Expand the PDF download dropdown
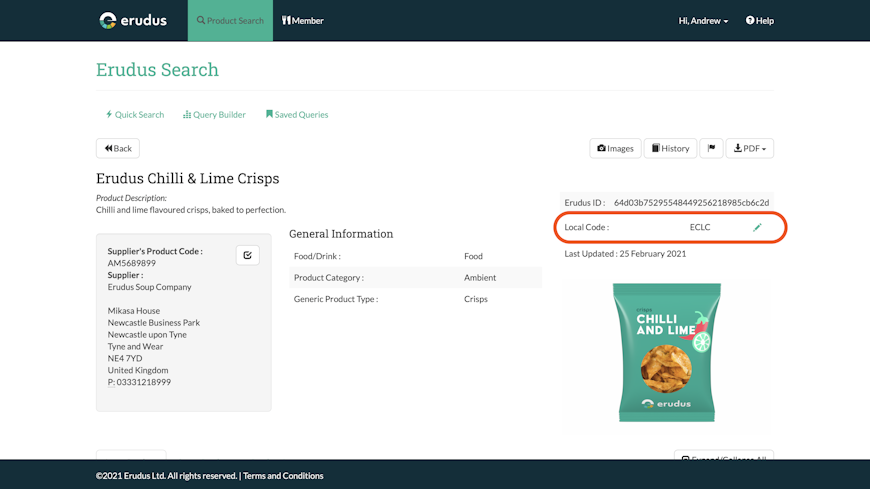870x489 pixels. [x=750, y=148]
